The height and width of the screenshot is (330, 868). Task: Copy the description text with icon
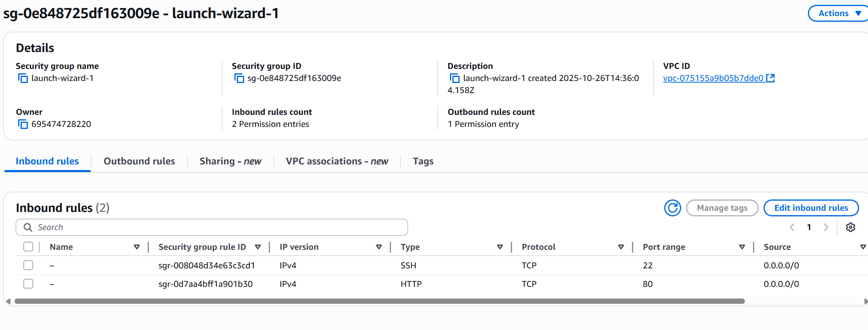(455, 78)
